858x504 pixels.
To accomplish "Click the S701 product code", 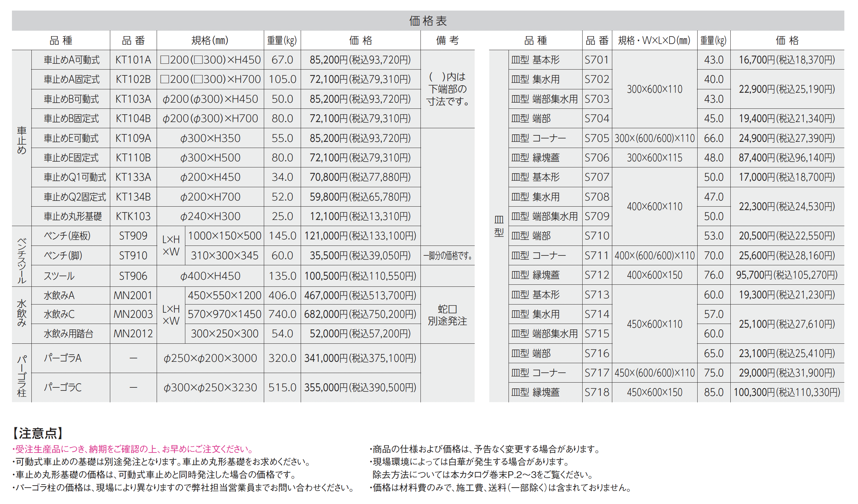I will [x=597, y=60].
